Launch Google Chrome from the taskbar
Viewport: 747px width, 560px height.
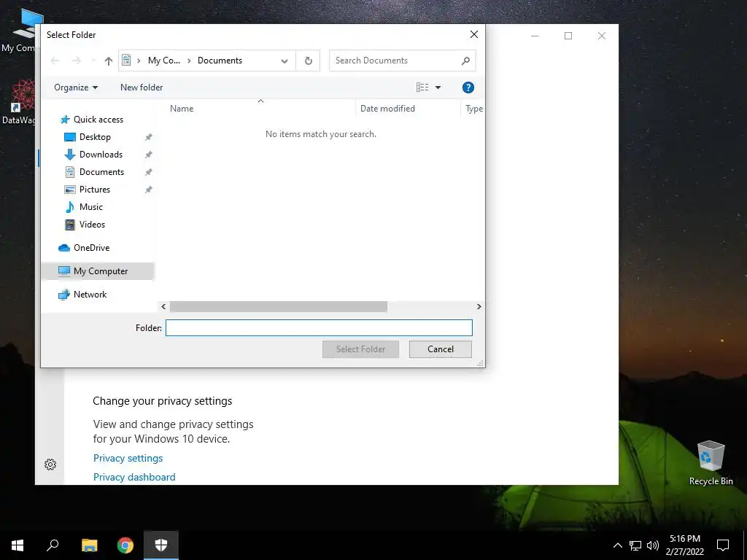(125, 545)
